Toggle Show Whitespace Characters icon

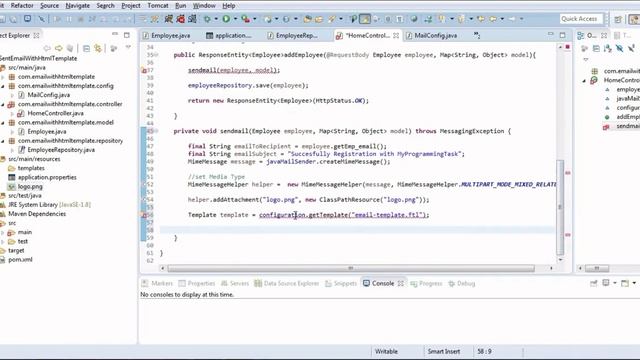coord(399,19)
